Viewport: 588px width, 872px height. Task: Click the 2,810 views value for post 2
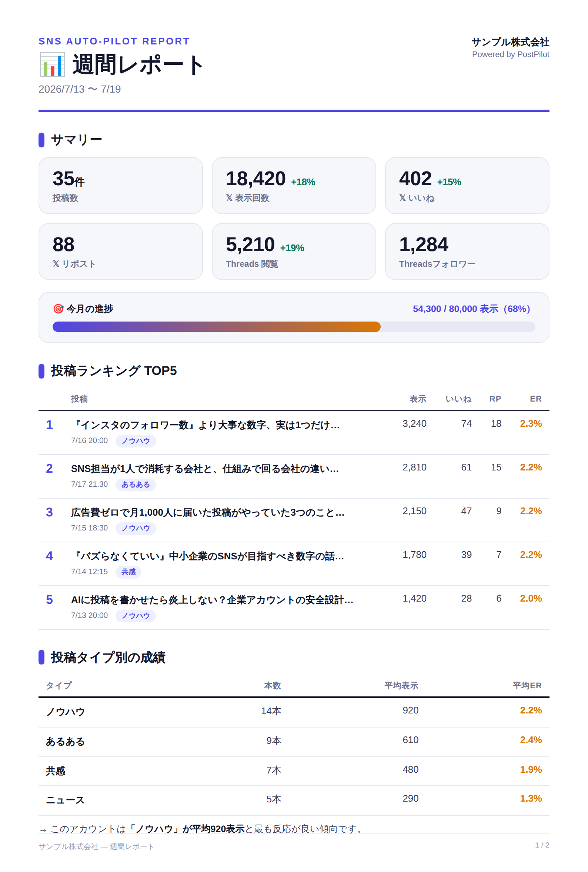point(414,467)
